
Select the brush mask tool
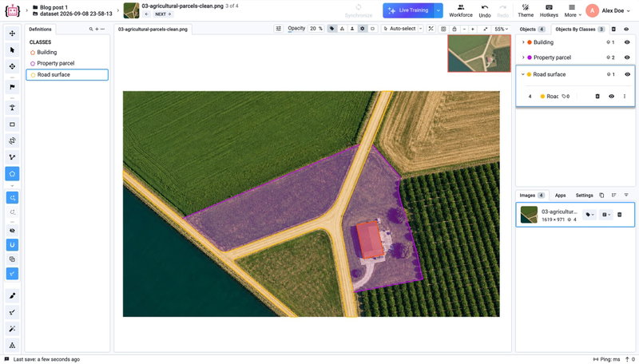[12, 295]
